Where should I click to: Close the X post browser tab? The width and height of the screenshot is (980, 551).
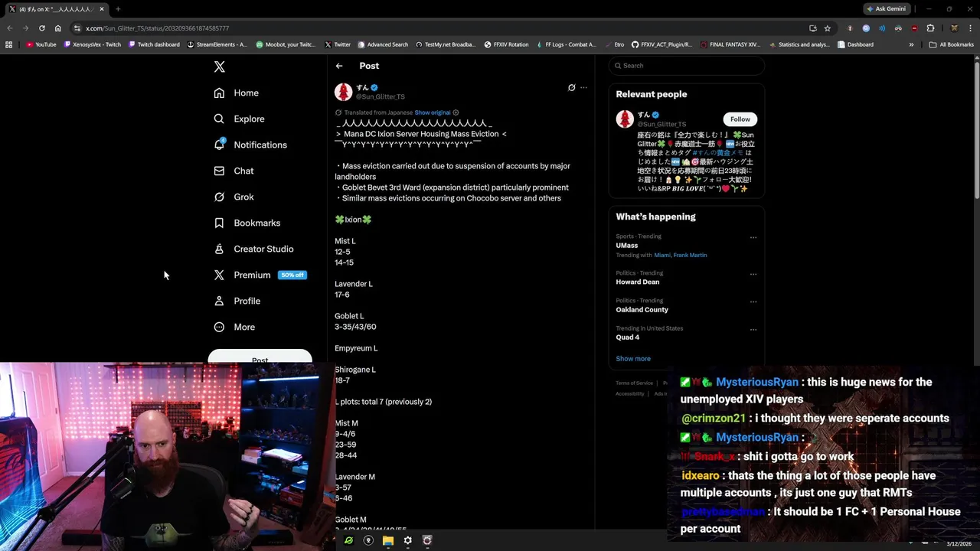click(101, 9)
